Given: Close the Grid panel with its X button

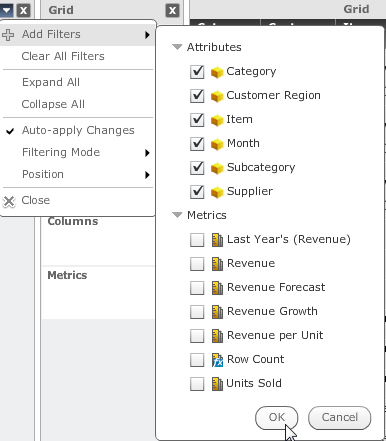Looking at the screenshot, I should coord(172,11).
